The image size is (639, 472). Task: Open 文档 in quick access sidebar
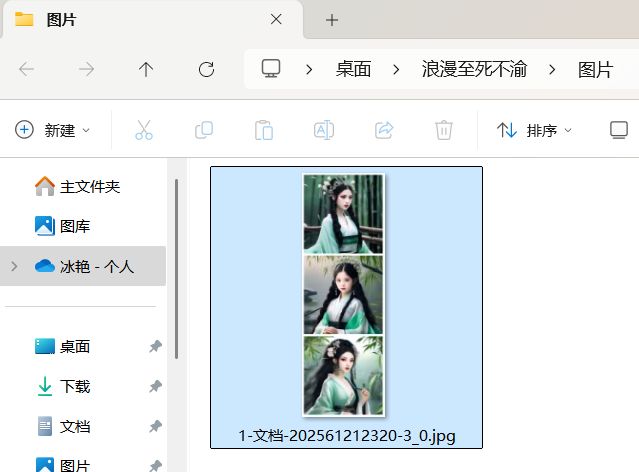click(x=63, y=426)
